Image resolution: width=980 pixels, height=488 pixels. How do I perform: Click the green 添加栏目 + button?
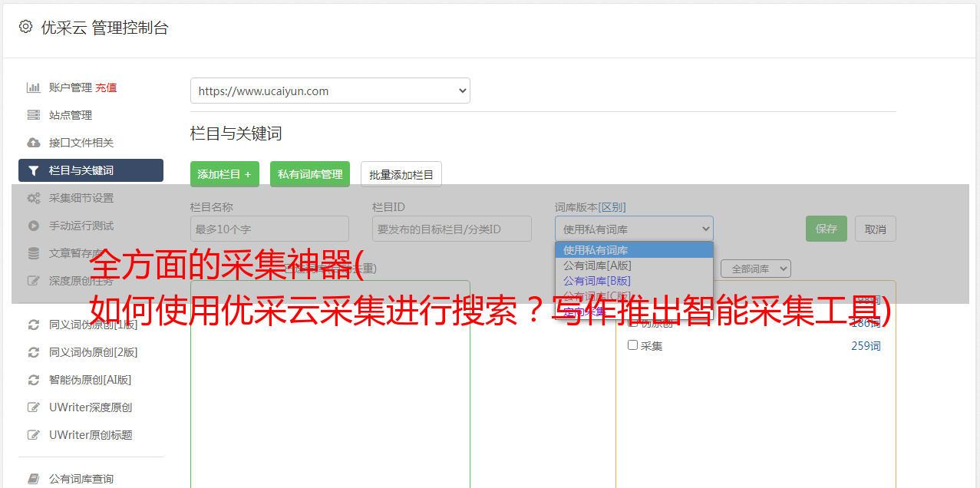(225, 174)
